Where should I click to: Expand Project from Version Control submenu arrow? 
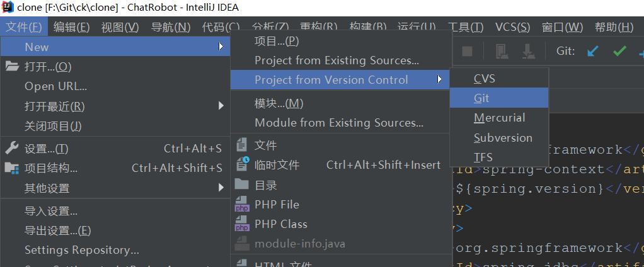click(x=439, y=79)
